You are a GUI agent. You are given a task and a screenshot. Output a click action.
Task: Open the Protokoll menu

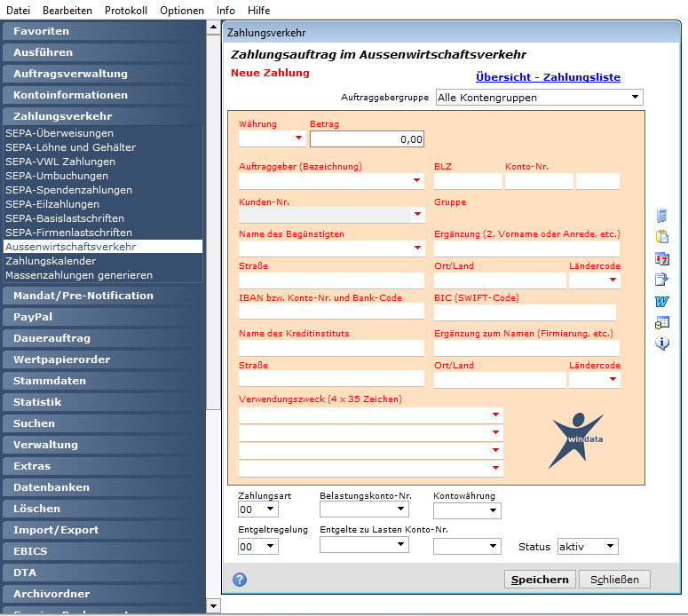tap(126, 10)
